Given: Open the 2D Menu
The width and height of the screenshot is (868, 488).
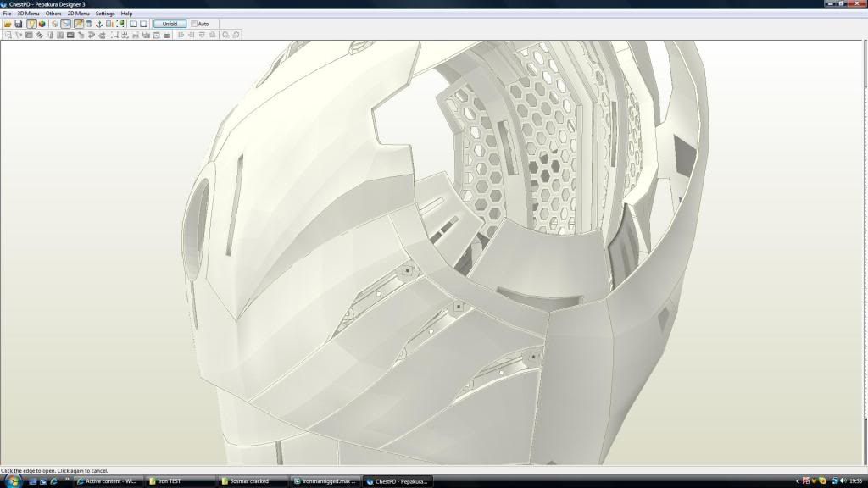Looking at the screenshot, I should point(78,14).
